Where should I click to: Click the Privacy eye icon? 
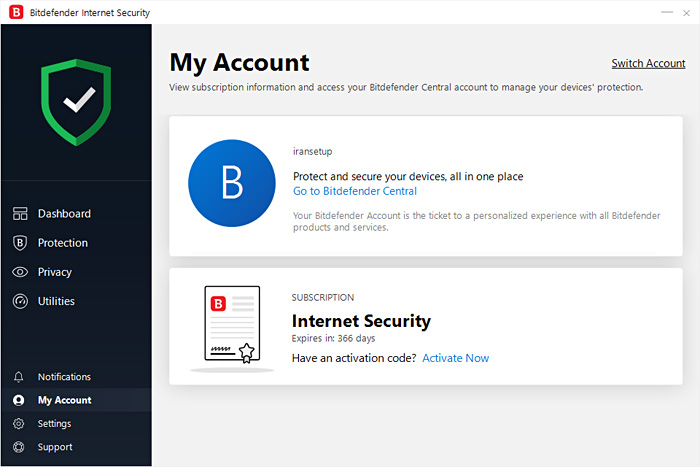click(19, 272)
